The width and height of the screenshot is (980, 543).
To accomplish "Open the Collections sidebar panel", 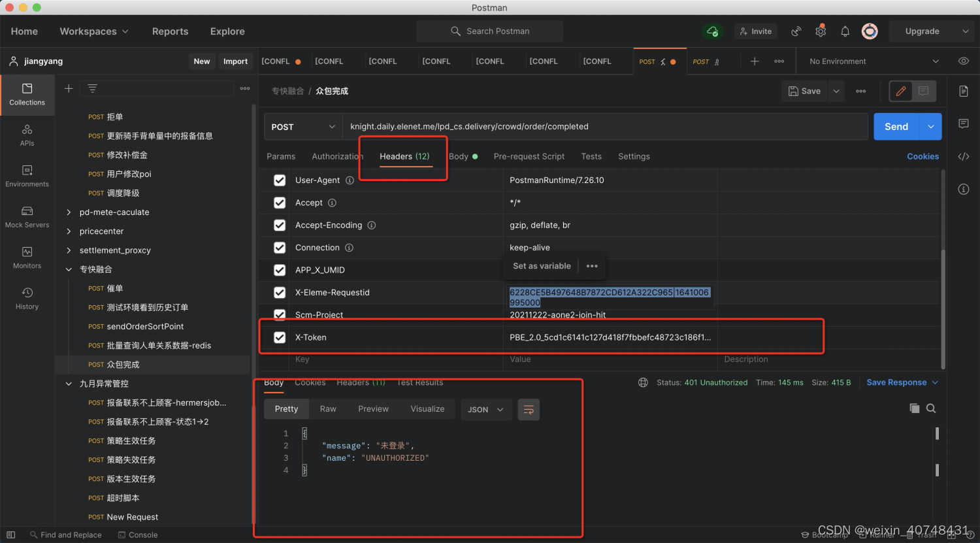I will tap(27, 95).
